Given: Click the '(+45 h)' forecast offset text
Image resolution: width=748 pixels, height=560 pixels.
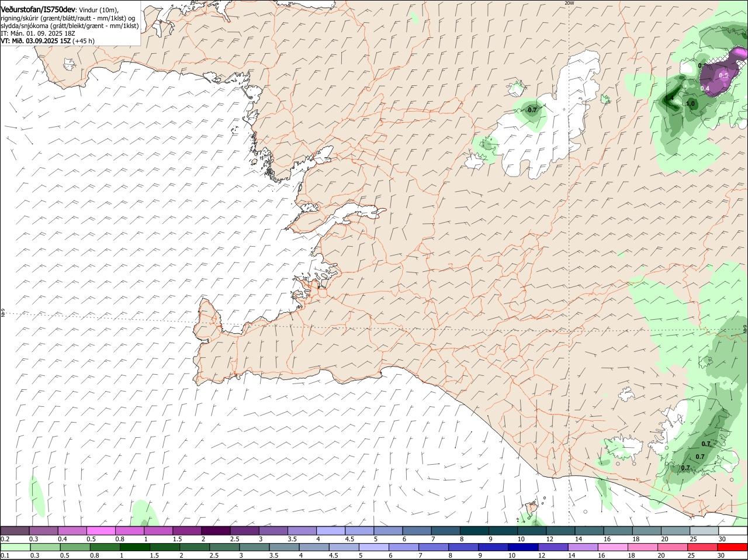Looking at the screenshot, I should 84,41.
